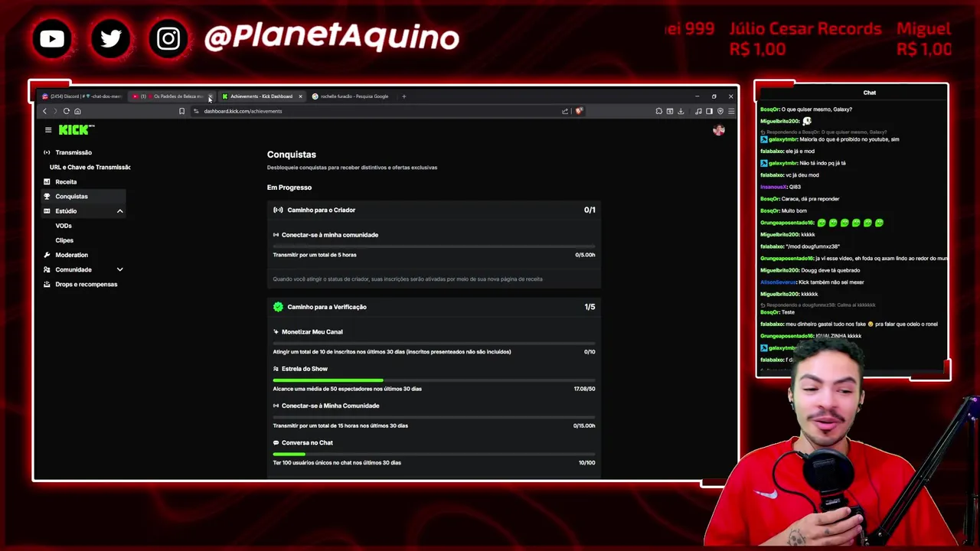
Task: Click the Caminho para o Criador broadcast icon
Action: [x=278, y=210]
